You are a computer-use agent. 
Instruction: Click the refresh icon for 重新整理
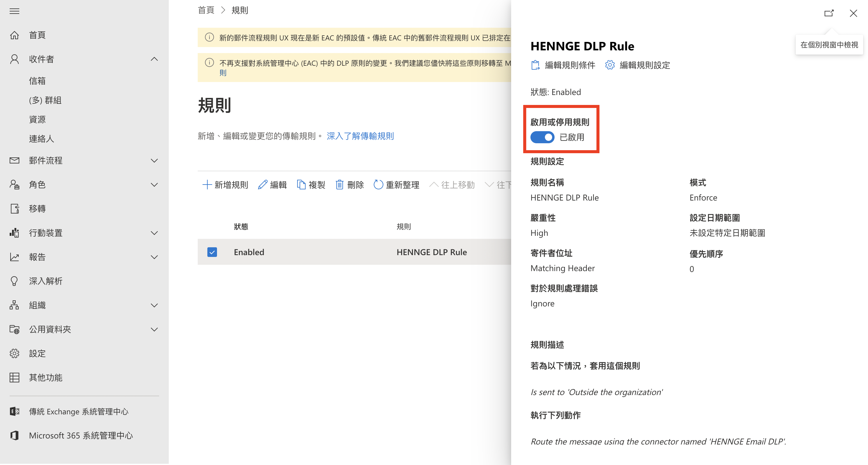click(379, 185)
